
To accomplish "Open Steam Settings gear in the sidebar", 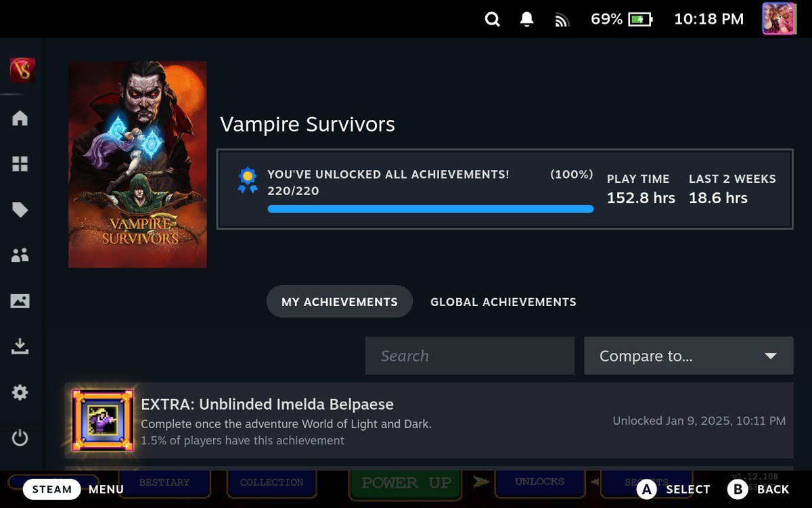I will [20, 392].
